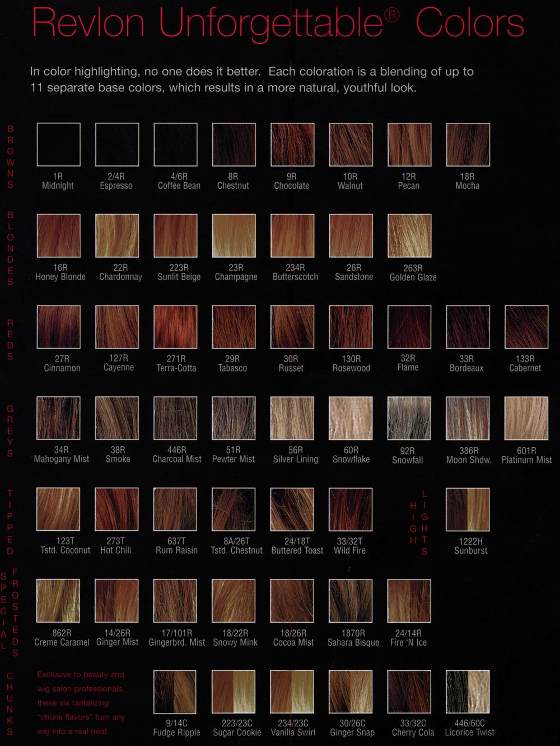This screenshot has width=560, height=746.
Task: Choose the 33/32T Wild Fire swatch
Action: tap(351, 509)
